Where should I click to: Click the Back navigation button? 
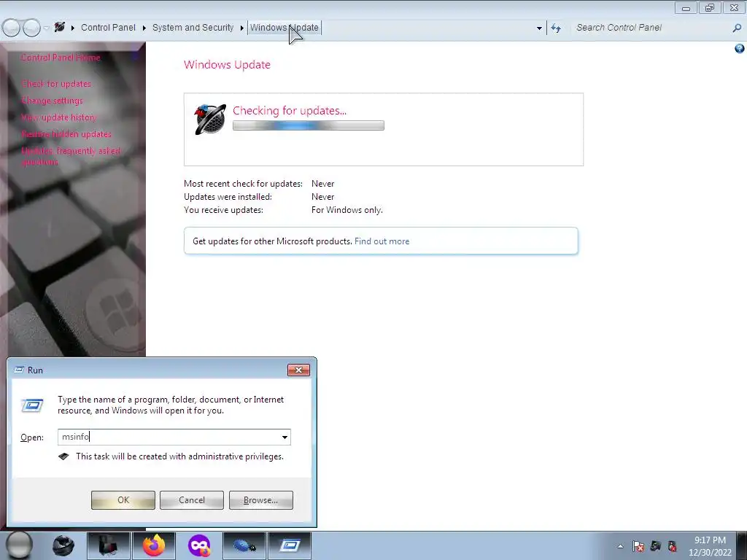(12, 28)
